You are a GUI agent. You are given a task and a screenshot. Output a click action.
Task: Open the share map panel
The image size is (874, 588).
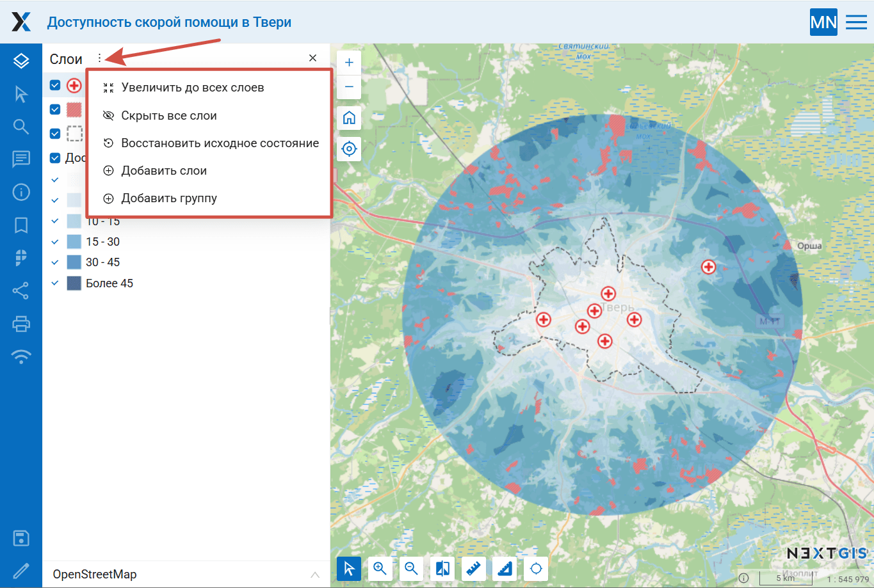(x=21, y=290)
